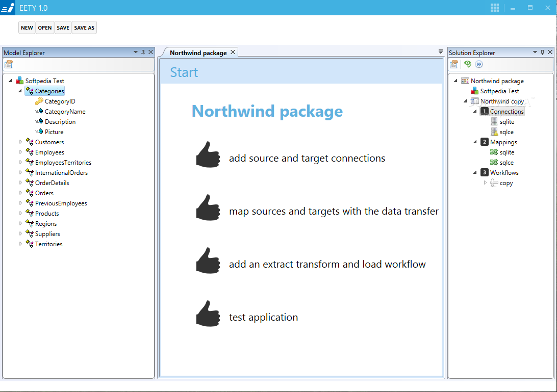557x392 pixels.
Task: Collapse the Softpedia Test model node
Action: (x=10, y=81)
